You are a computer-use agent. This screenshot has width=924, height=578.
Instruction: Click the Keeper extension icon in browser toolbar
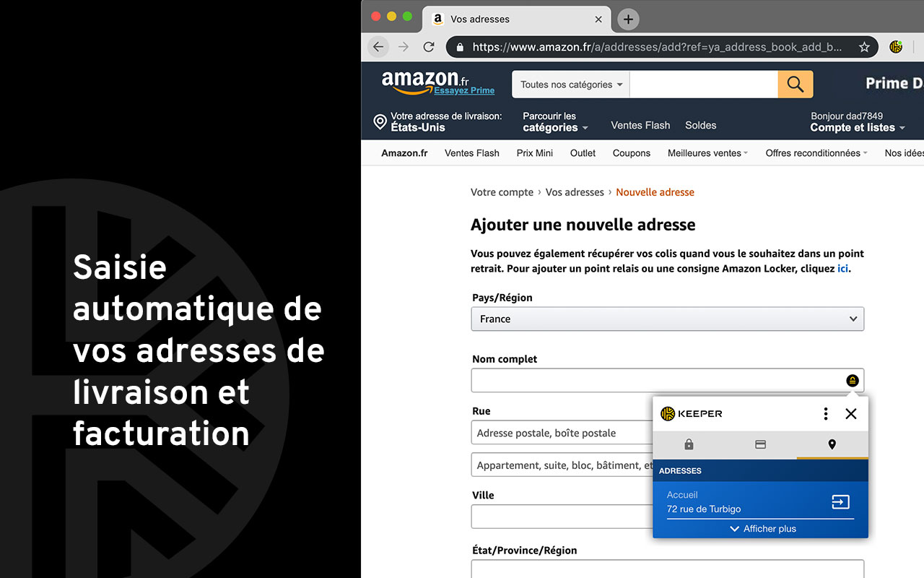pos(896,47)
